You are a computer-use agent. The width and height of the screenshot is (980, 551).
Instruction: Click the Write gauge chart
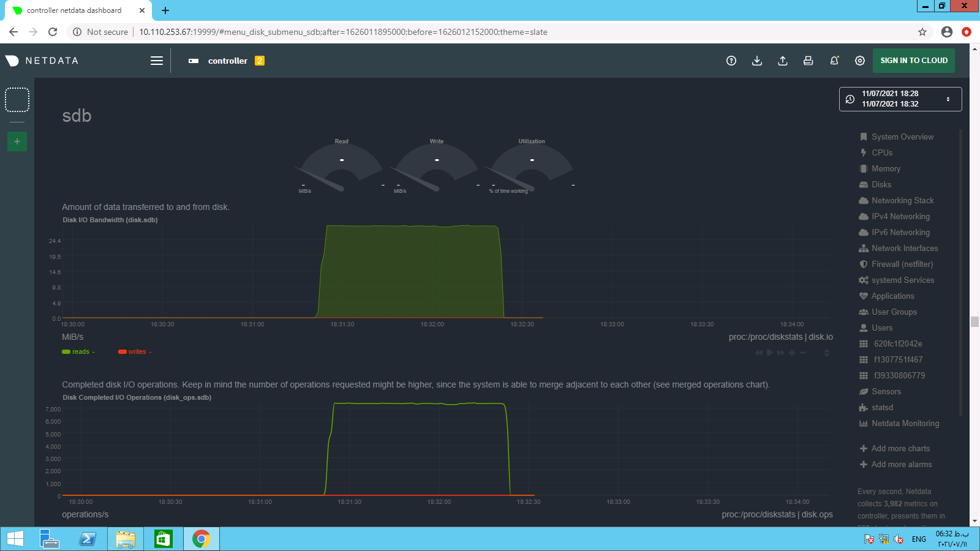click(x=437, y=166)
